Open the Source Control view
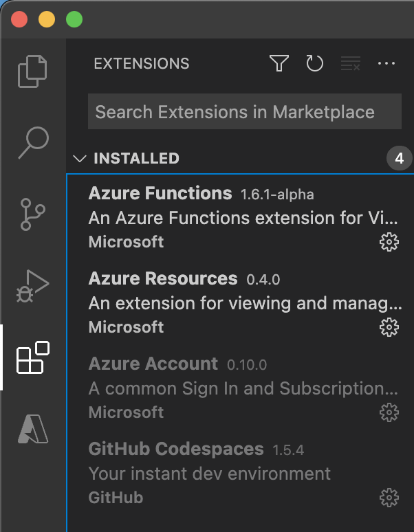 [33, 214]
